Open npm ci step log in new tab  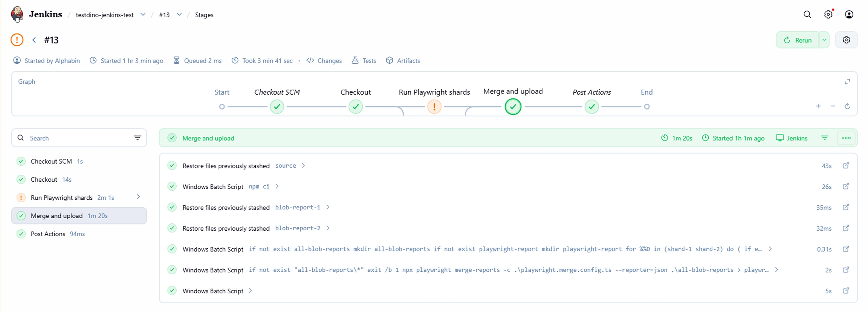pos(846,186)
